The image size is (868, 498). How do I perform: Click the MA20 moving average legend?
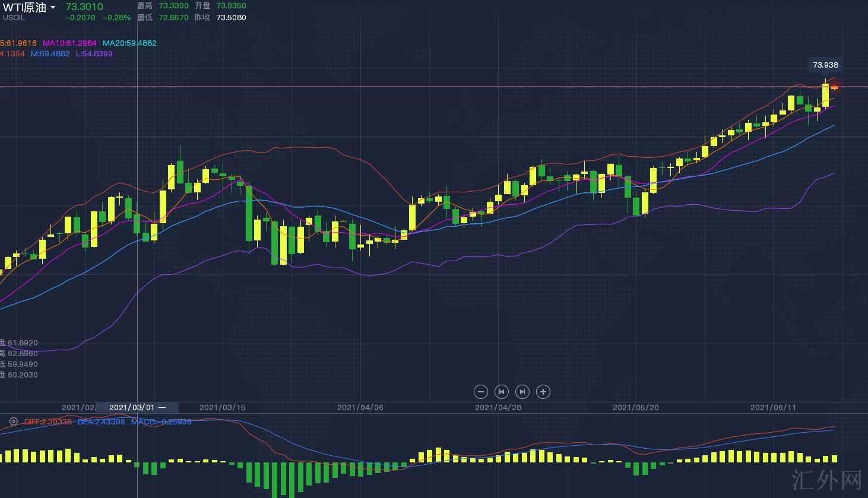tap(129, 43)
